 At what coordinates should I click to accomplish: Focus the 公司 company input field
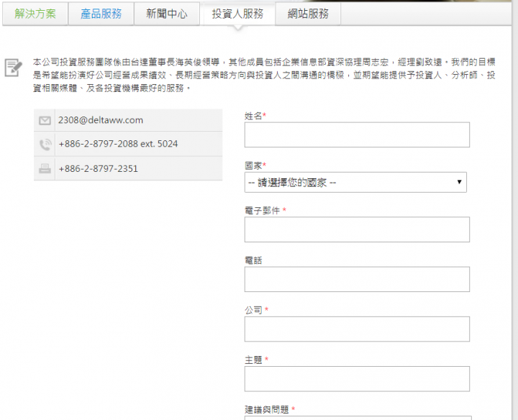click(x=357, y=329)
